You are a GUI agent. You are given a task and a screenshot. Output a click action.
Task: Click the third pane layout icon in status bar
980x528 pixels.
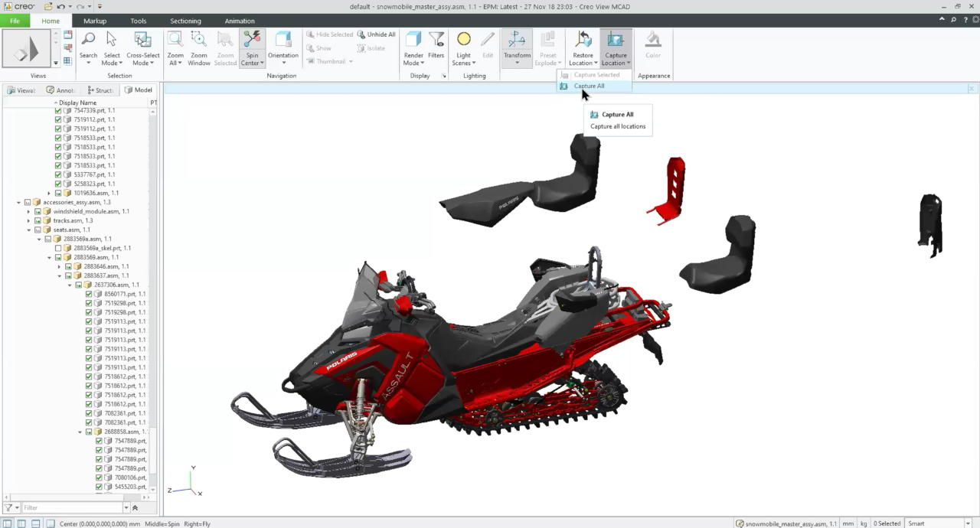(x=36, y=523)
